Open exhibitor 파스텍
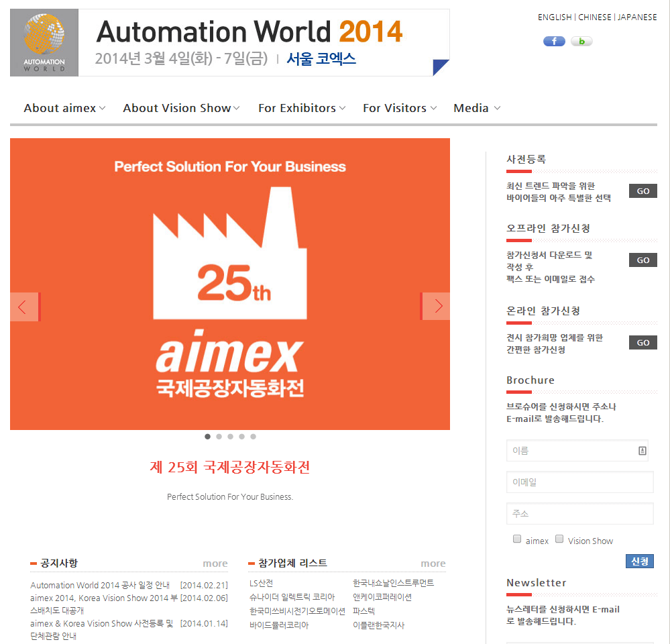Image resolution: width=670 pixels, height=644 pixels. click(x=364, y=611)
